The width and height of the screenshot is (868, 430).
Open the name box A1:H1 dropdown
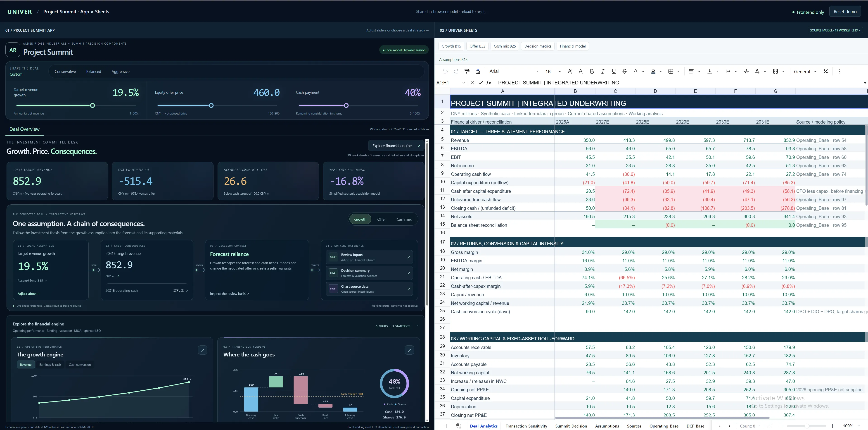(463, 83)
